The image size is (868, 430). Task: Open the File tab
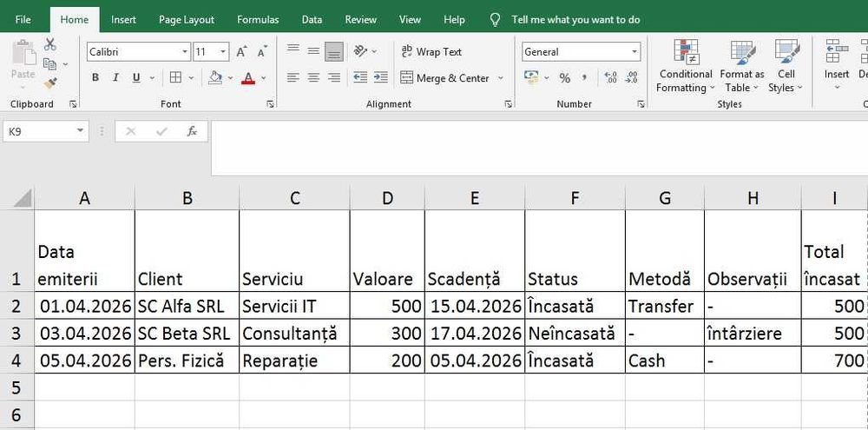click(23, 19)
